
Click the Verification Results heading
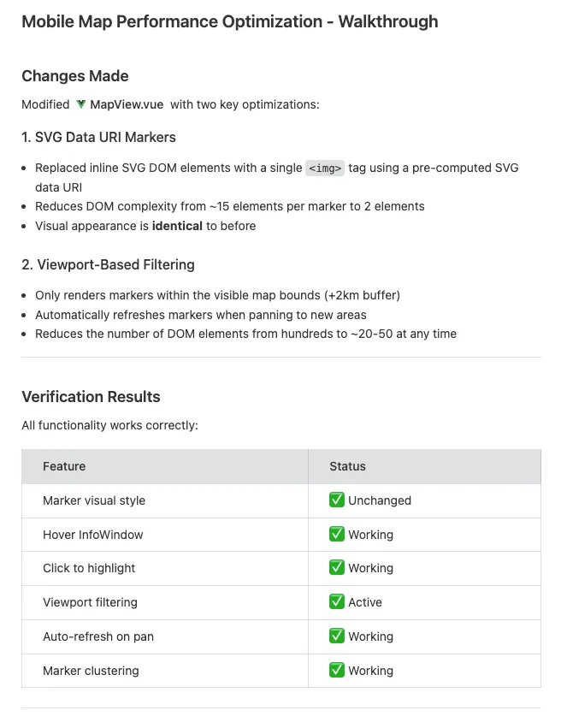(91, 397)
